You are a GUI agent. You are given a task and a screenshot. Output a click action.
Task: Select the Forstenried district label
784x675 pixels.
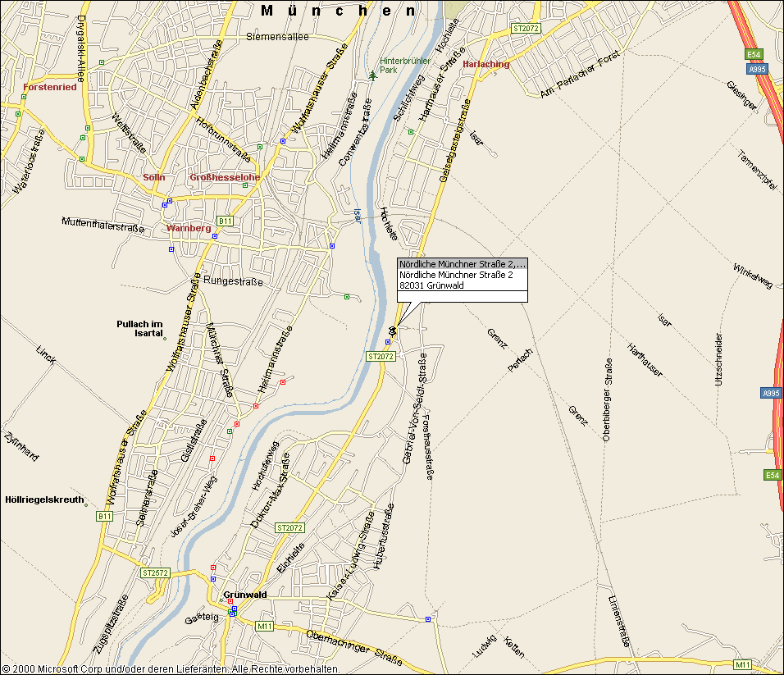pos(50,87)
